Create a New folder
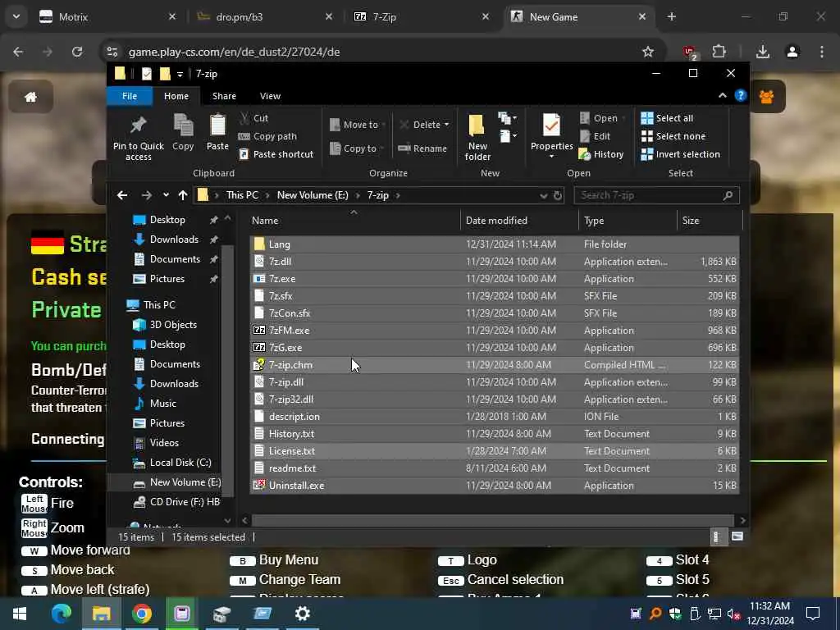This screenshot has height=630, width=840. pyautogui.click(x=477, y=137)
